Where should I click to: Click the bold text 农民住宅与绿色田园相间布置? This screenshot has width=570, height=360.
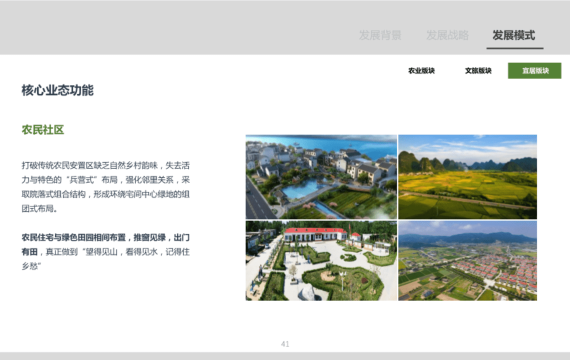tap(73, 237)
